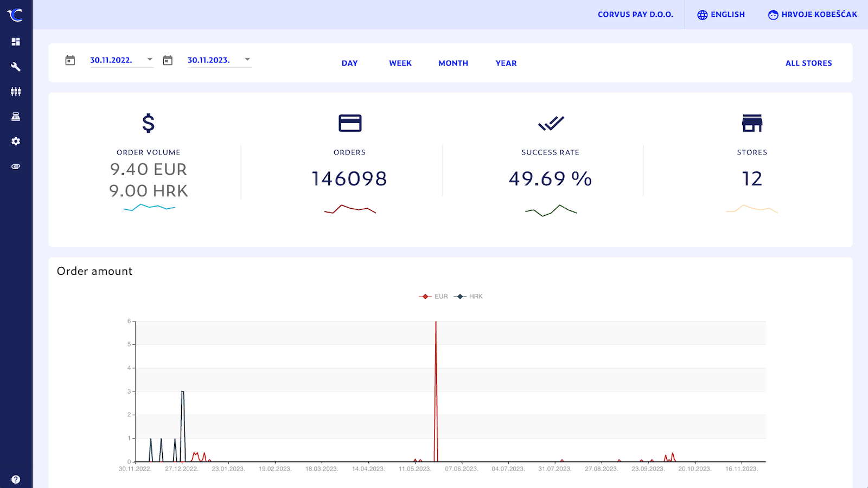Image resolution: width=868 pixels, height=488 pixels.
Task: Click the double checkmark Success Rate icon
Action: [x=551, y=123]
